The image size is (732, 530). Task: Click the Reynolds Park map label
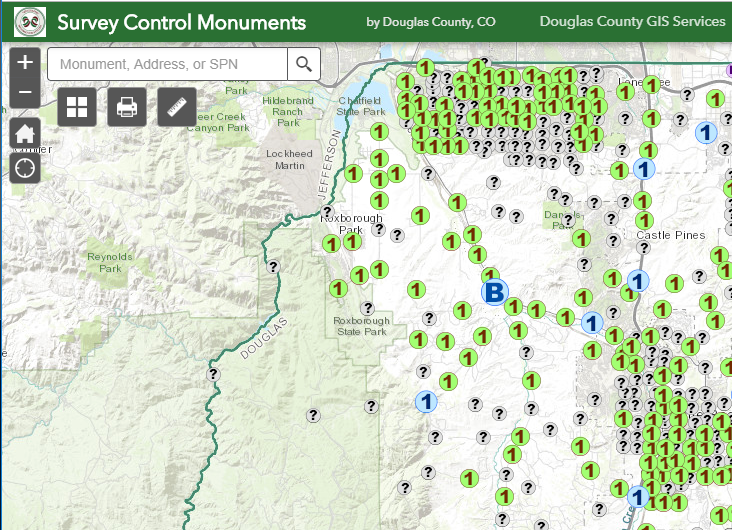coord(110,262)
